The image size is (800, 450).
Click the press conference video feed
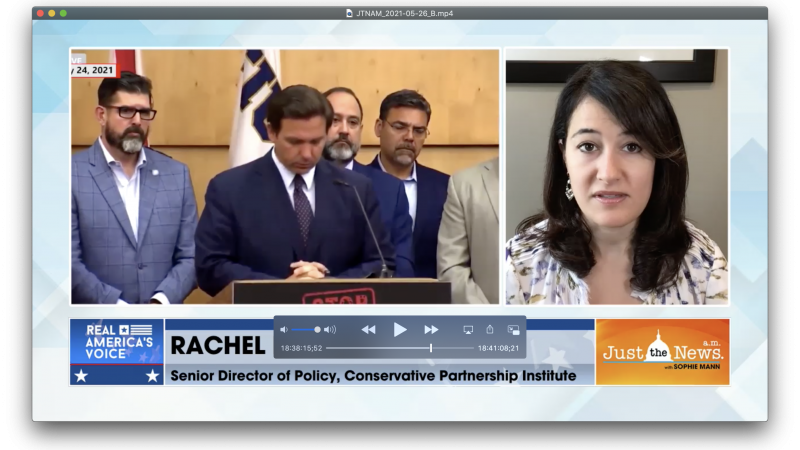[x=285, y=175]
